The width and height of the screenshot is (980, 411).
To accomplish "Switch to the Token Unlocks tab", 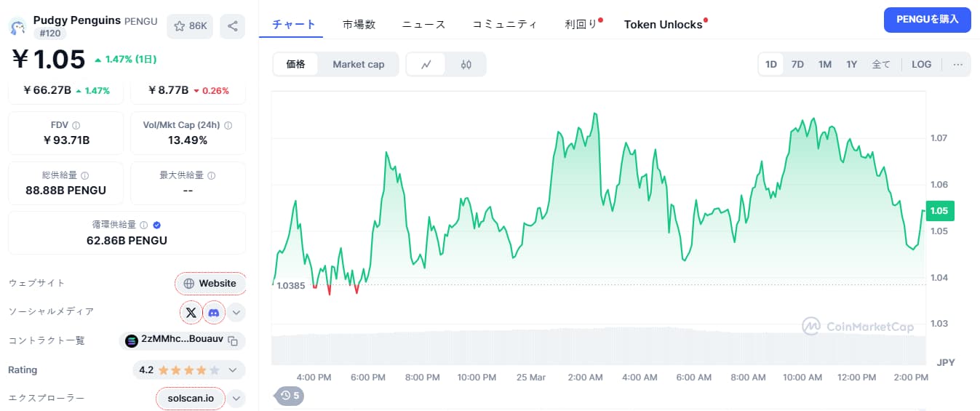I will (664, 24).
